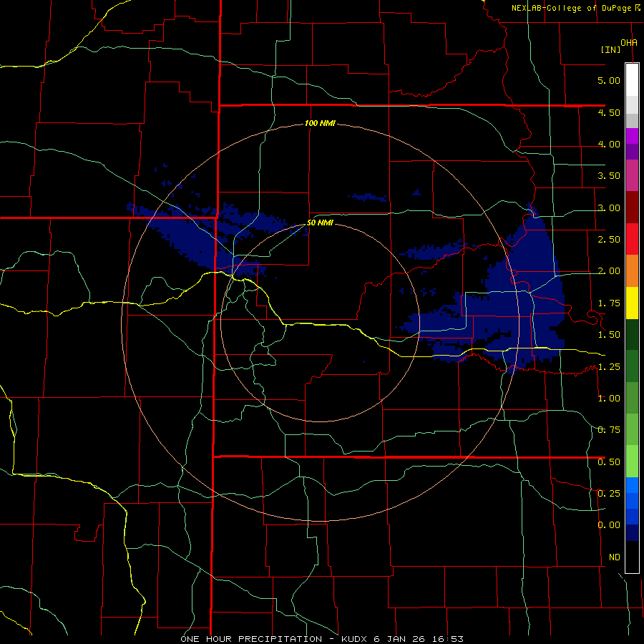Viewport: 644px width, 644px height.
Task: Select the 2.00 legend value
Action: pos(609,271)
